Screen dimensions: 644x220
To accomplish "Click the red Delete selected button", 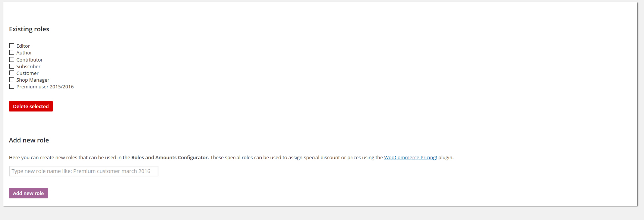I will [x=31, y=106].
